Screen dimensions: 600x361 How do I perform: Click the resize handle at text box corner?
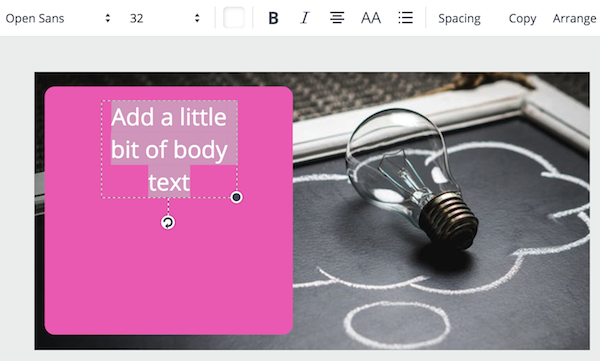[x=236, y=197]
